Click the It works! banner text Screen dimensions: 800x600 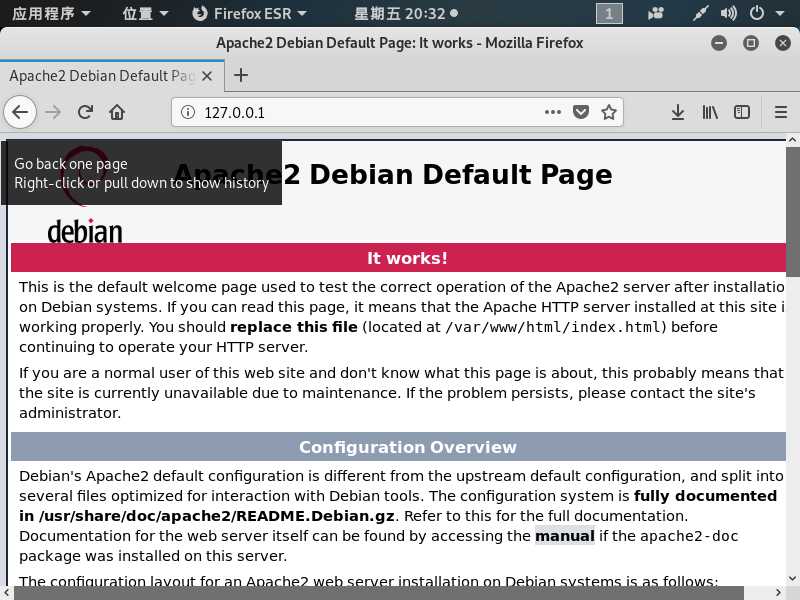407,258
